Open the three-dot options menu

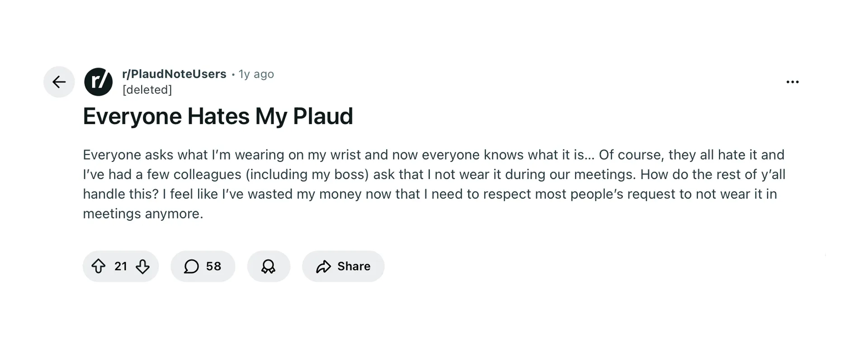pyautogui.click(x=793, y=82)
